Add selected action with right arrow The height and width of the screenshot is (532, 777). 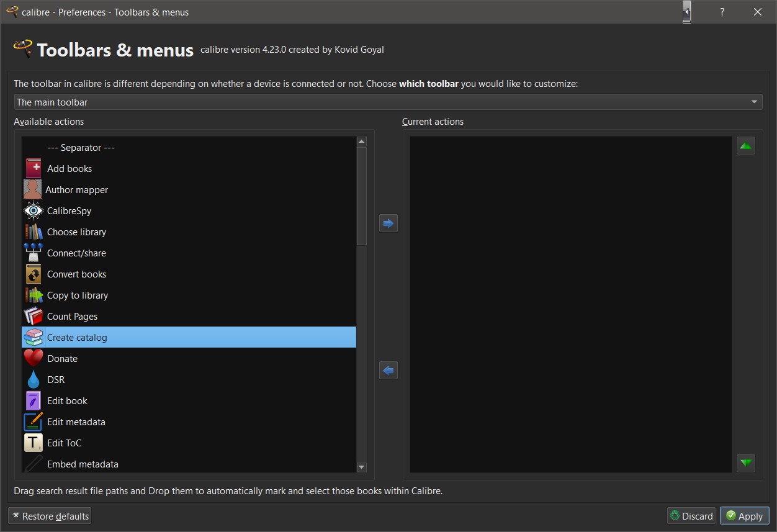[388, 223]
